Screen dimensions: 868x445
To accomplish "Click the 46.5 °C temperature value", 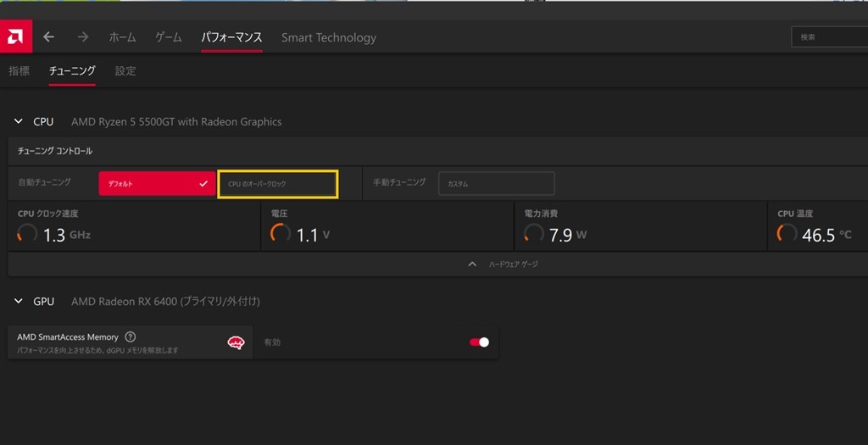I will coord(827,236).
